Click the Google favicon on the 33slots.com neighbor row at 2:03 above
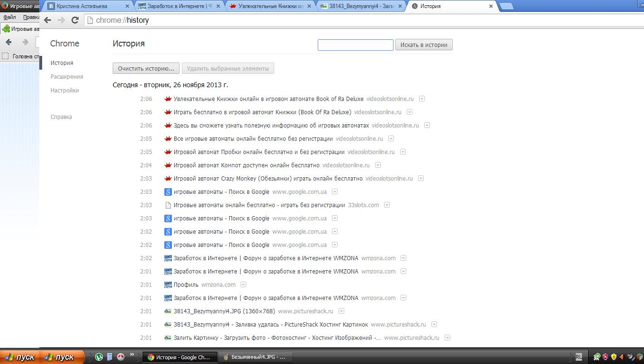The image size is (644, 364). click(168, 192)
